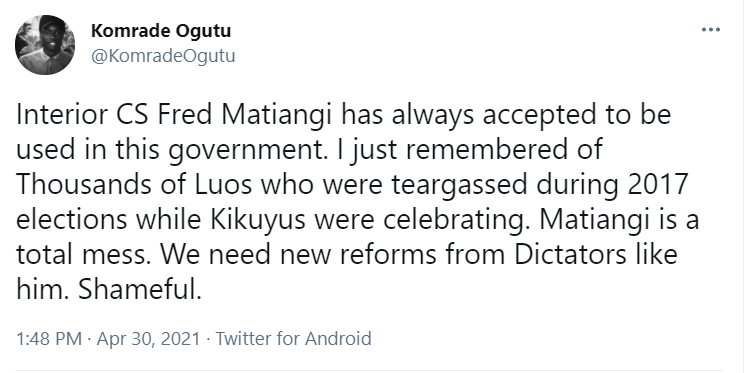Image resolution: width=746 pixels, height=373 pixels.
Task: Open the Twitter for Android source link
Action: tap(294, 339)
